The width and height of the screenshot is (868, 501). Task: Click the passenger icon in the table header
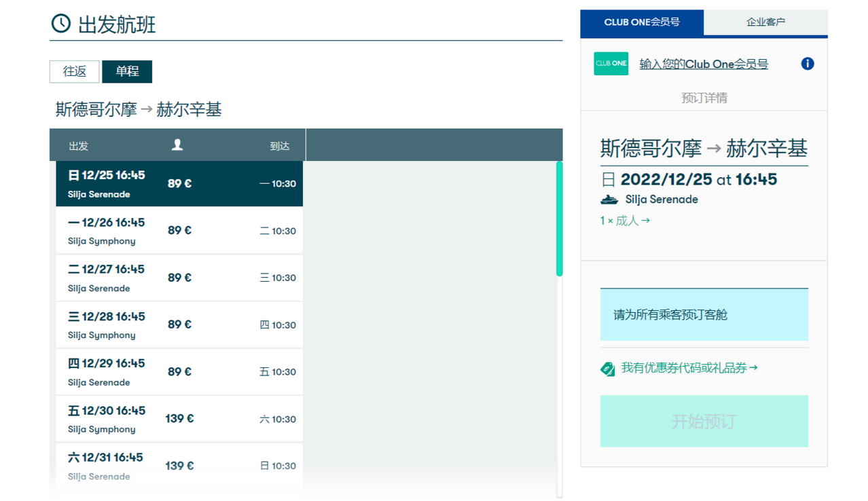177,145
